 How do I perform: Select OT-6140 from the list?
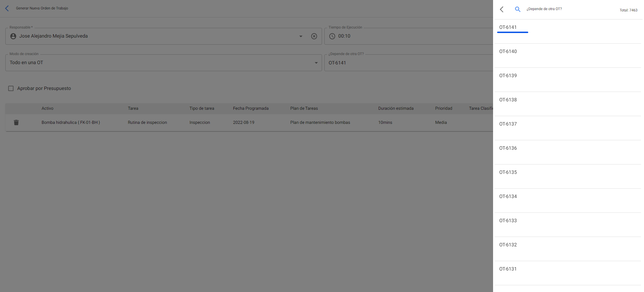(x=508, y=52)
